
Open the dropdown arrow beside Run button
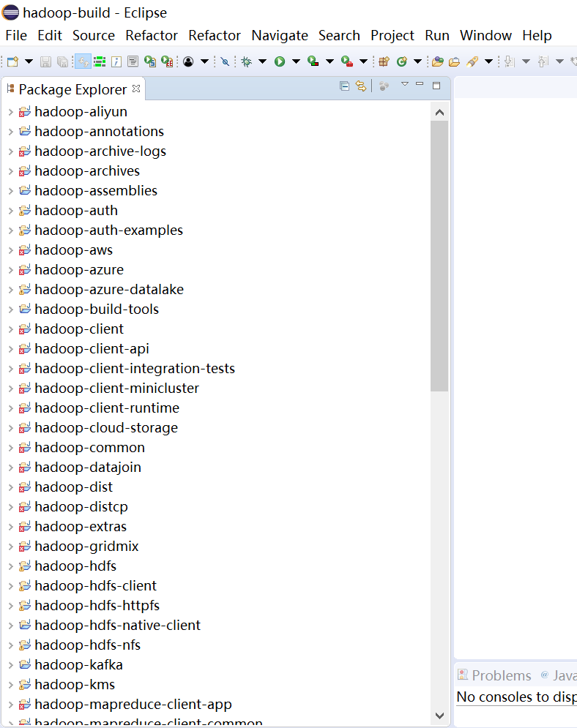[x=296, y=62]
